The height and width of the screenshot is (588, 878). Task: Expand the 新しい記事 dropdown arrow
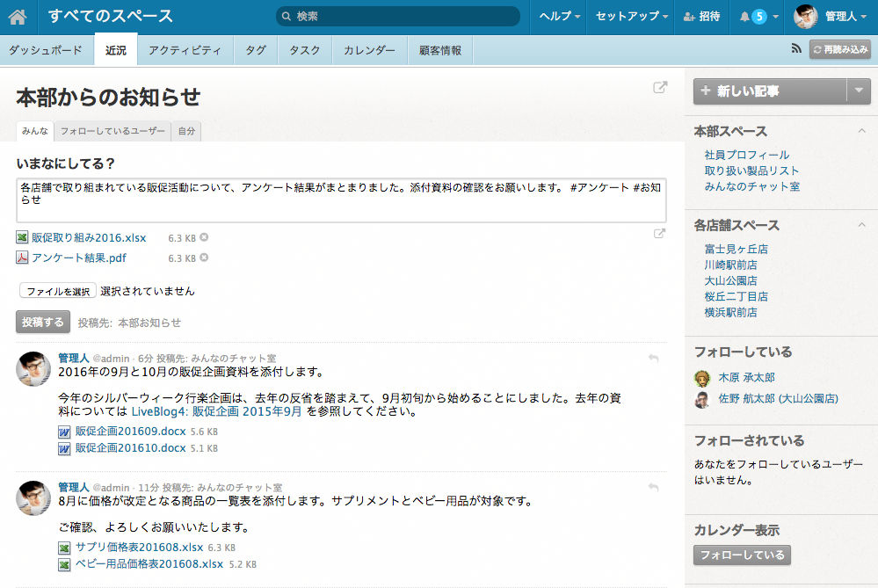(x=858, y=91)
